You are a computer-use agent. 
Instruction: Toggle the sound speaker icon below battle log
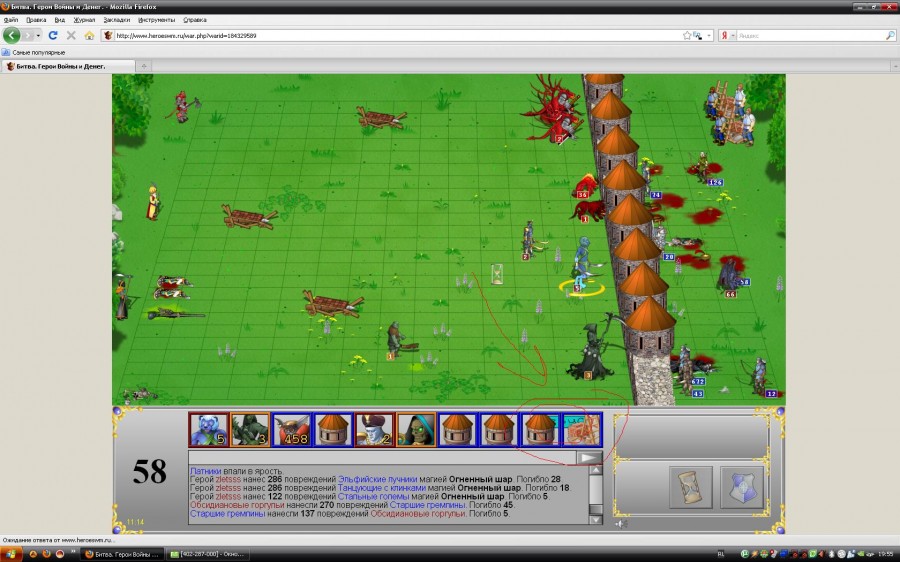[x=621, y=522]
